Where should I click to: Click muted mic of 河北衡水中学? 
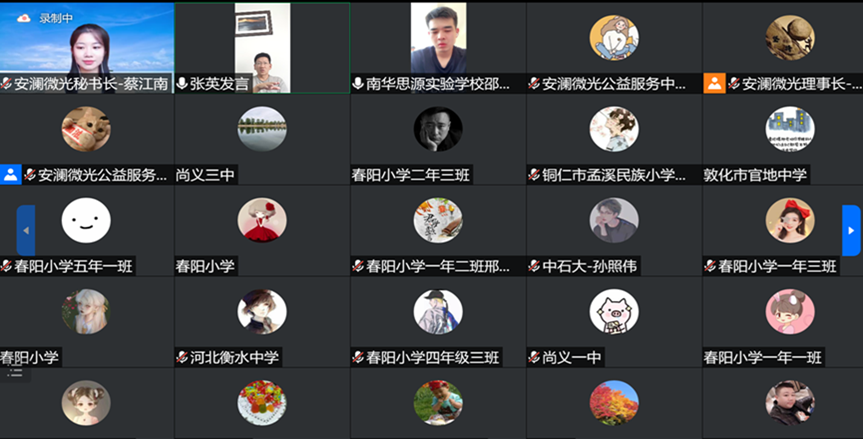pyautogui.click(x=182, y=358)
